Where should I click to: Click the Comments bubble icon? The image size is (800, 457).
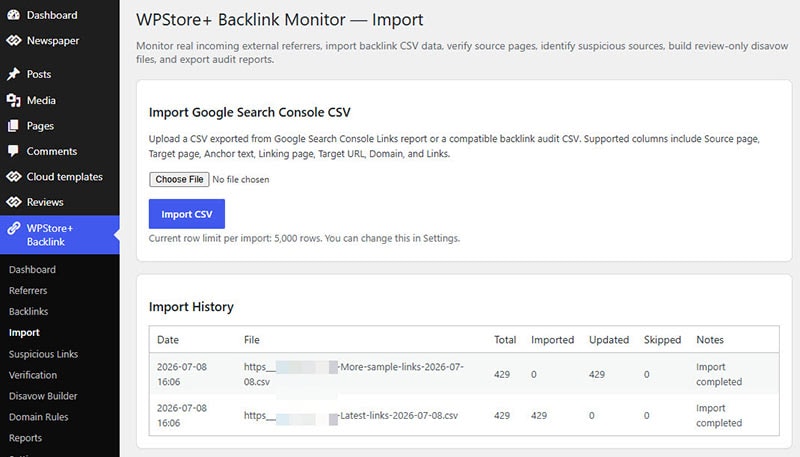click(x=14, y=151)
